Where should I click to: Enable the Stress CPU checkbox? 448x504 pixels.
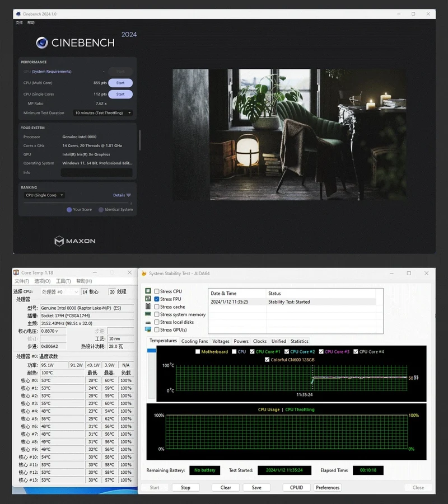(157, 291)
